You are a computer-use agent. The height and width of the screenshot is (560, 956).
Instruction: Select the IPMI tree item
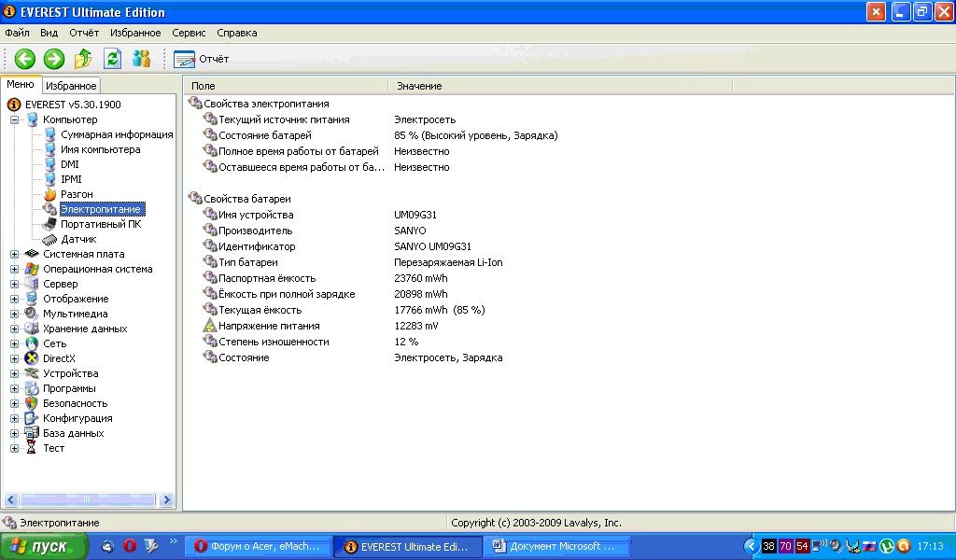click(71, 179)
